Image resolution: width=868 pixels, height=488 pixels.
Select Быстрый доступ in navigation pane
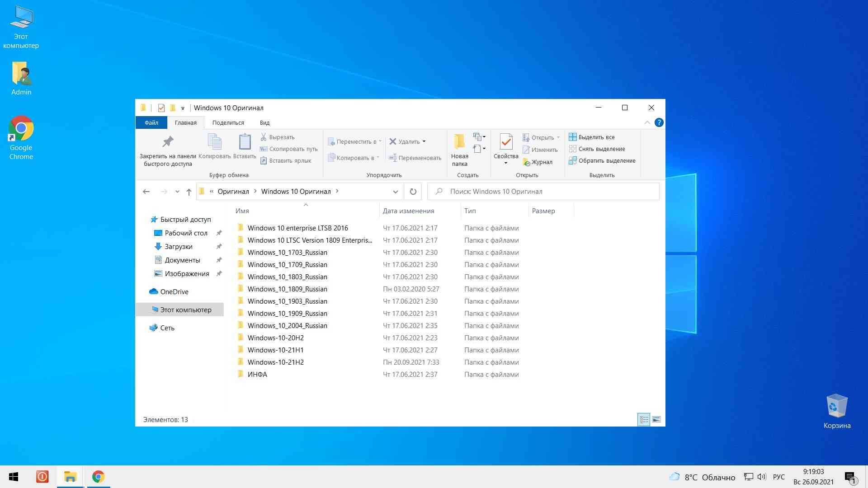181,220
